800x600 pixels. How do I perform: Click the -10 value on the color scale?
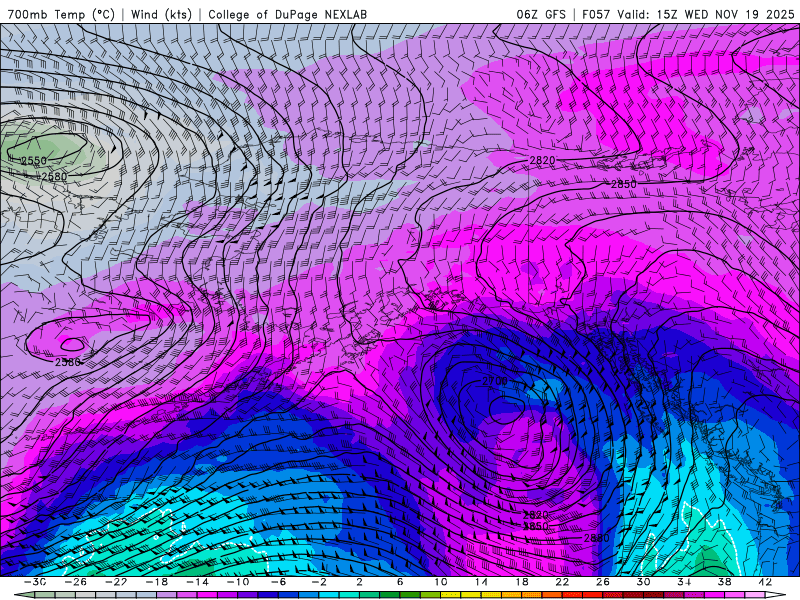[238, 582]
